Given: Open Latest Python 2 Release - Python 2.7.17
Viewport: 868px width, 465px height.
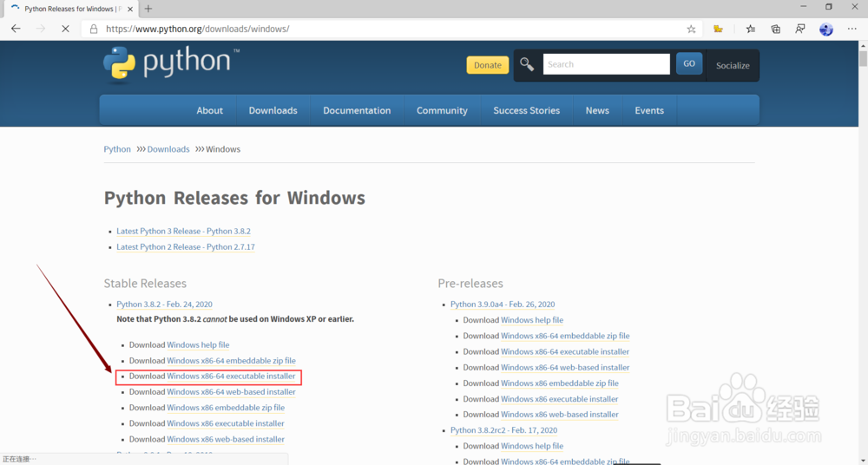Looking at the screenshot, I should point(186,247).
